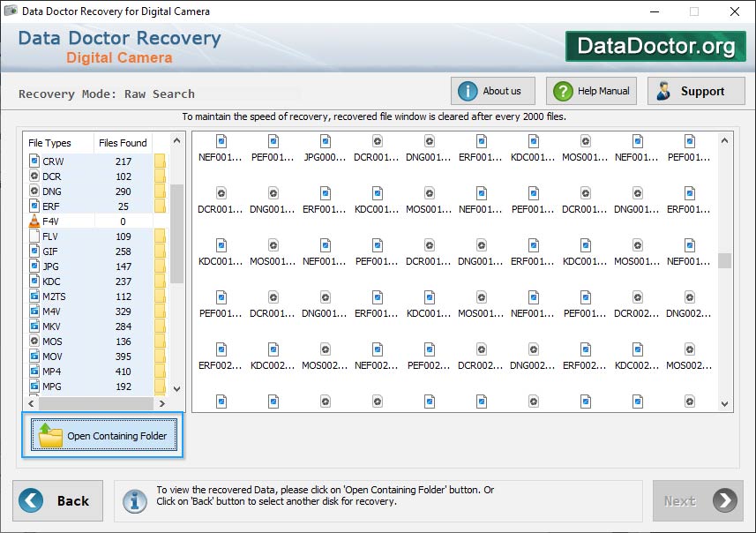This screenshot has width=756, height=533.
Task: Select the M4V row with 329 files
Action: pos(96,312)
